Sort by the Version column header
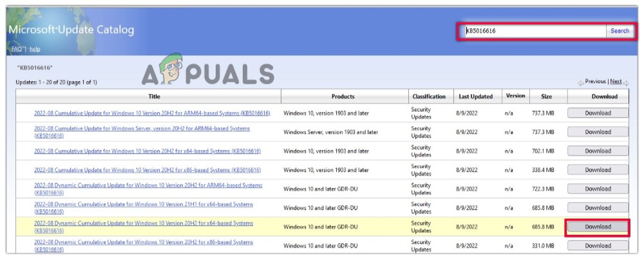This screenshot has width=644, height=267. [515, 96]
